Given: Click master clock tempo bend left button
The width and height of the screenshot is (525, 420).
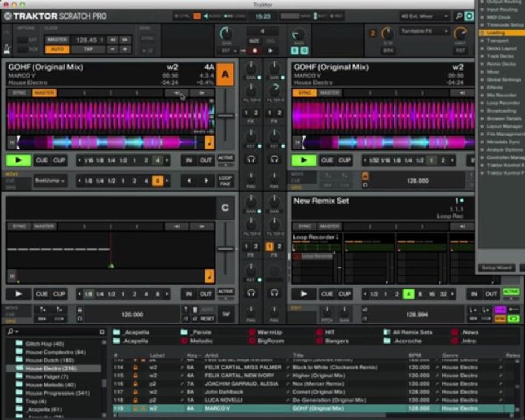Looking at the screenshot, I should (113, 40).
